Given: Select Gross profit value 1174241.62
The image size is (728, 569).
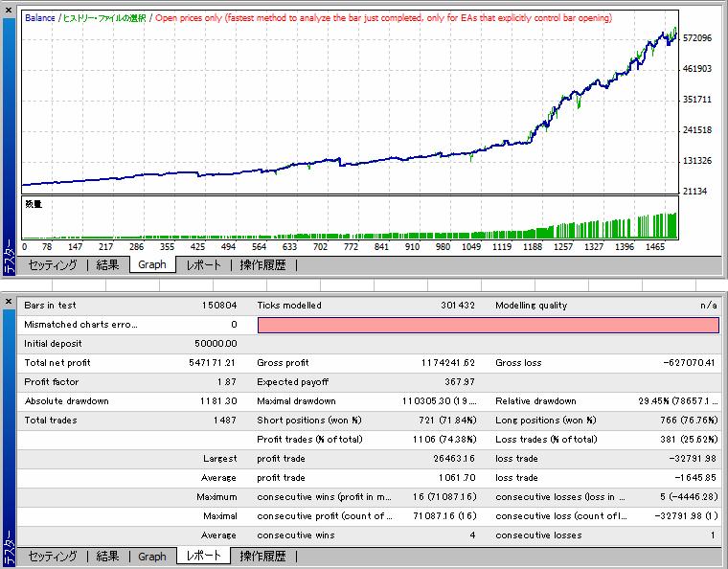Looking at the screenshot, I should click(x=448, y=363).
